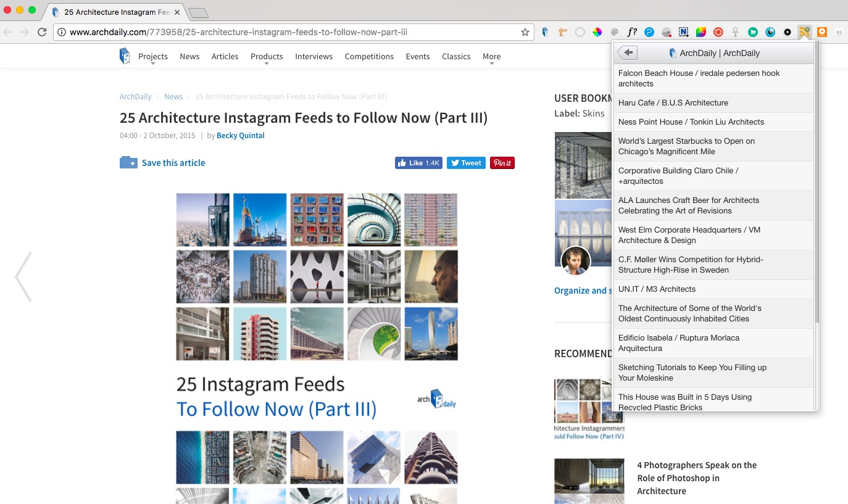Click the previous article chevron at the page edge
The height and width of the screenshot is (504, 848).
click(x=23, y=276)
